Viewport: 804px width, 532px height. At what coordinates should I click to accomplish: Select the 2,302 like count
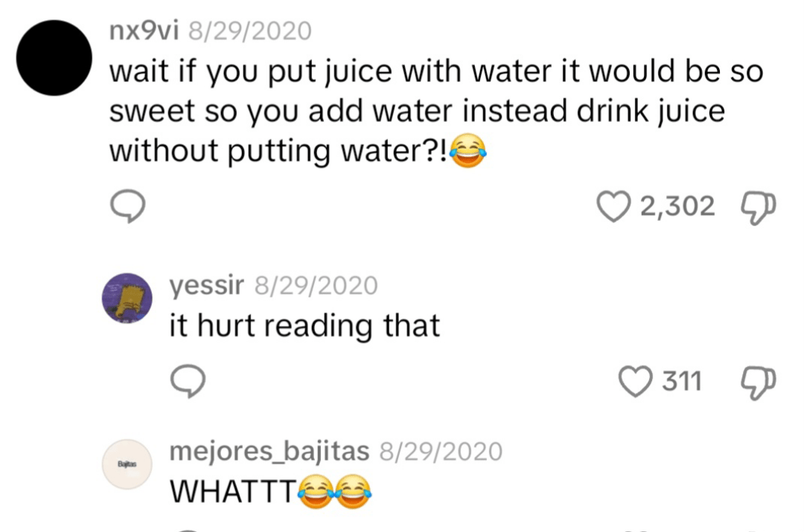click(678, 206)
